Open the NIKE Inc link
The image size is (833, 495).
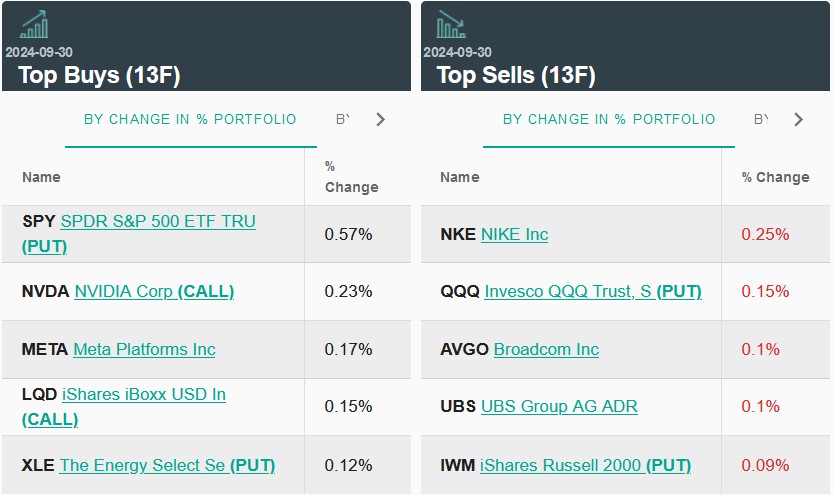point(514,234)
